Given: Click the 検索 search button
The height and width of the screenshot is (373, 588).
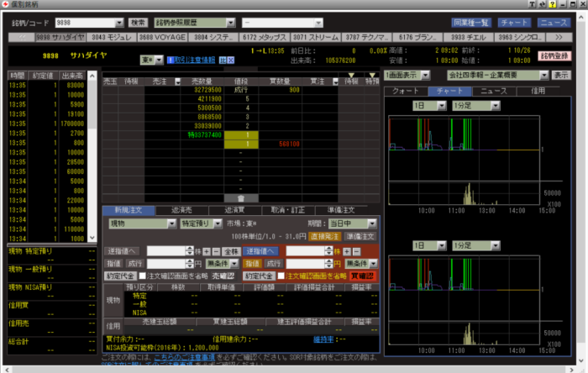Looking at the screenshot, I should (138, 23).
